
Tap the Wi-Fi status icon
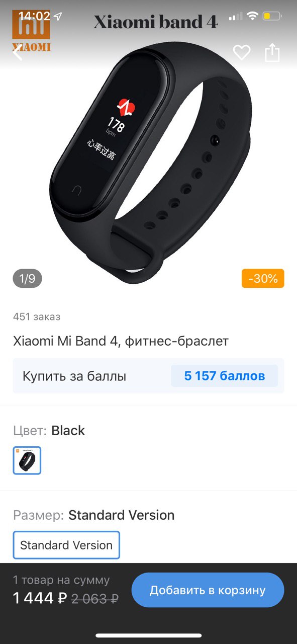click(252, 16)
